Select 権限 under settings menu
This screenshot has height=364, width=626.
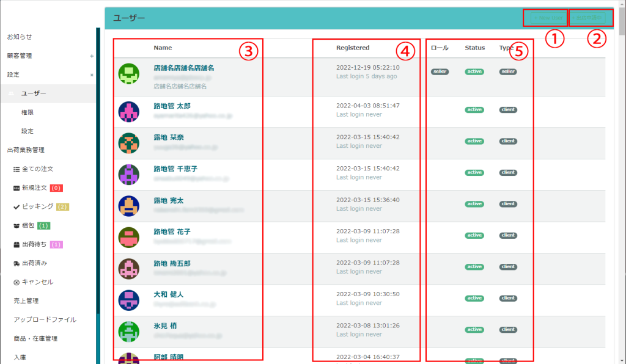point(27,112)
